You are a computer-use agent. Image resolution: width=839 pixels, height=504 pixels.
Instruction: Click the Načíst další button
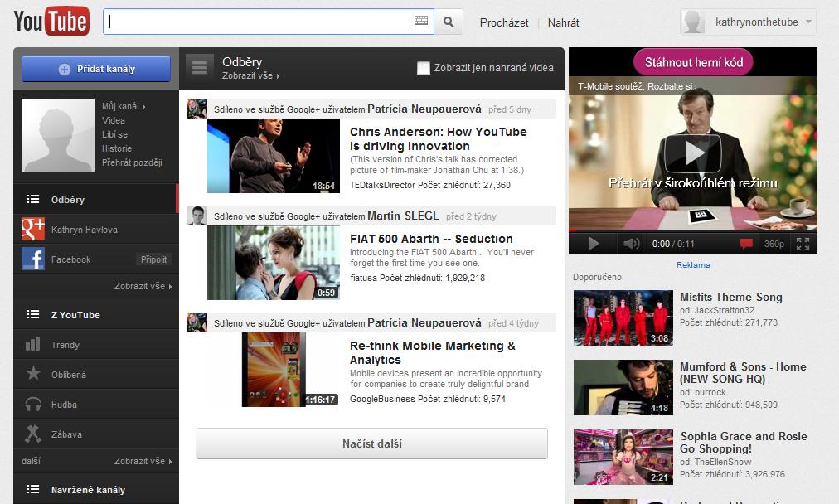point(372,443)
